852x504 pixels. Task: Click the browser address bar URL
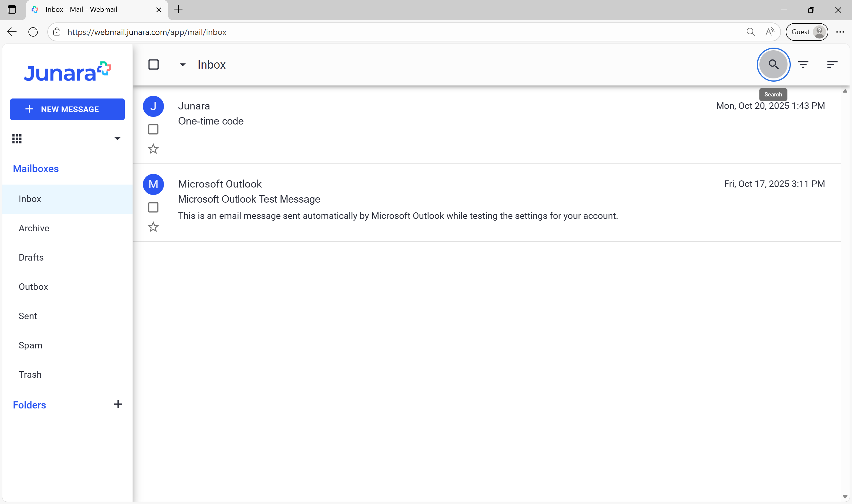coord(147,32)
